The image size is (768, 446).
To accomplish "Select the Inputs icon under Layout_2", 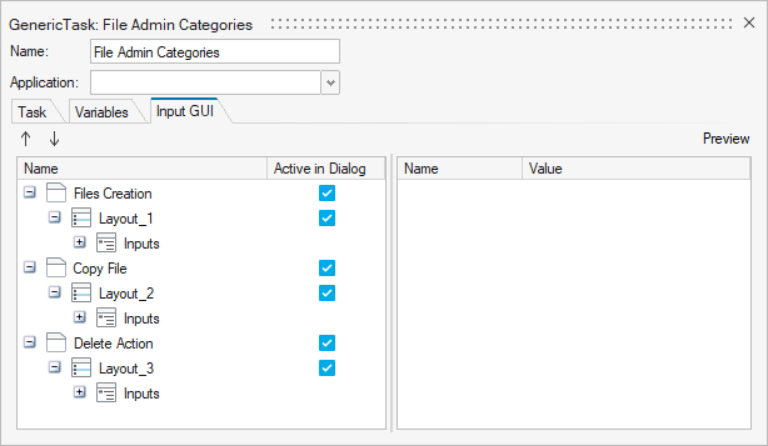I will (x=106, y=318).
